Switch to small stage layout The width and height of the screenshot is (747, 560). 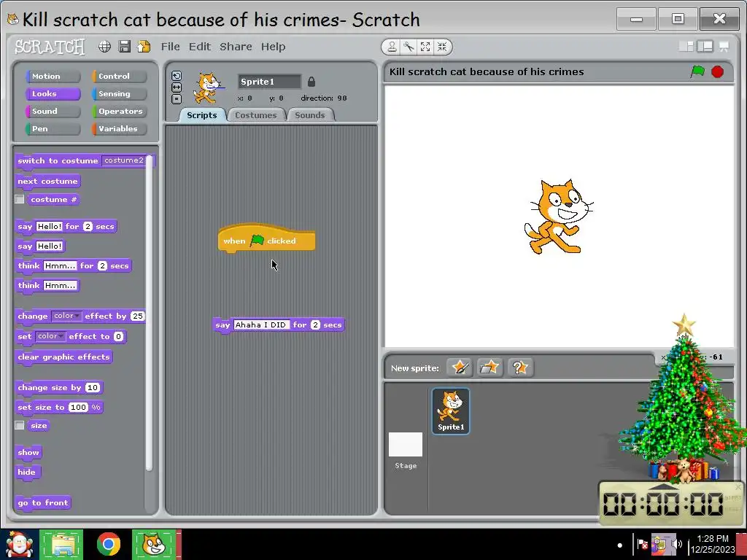coord(686,46)
